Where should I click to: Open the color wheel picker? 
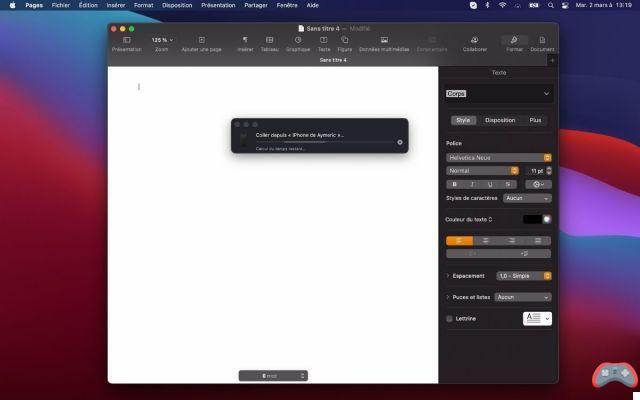(547, 219)
